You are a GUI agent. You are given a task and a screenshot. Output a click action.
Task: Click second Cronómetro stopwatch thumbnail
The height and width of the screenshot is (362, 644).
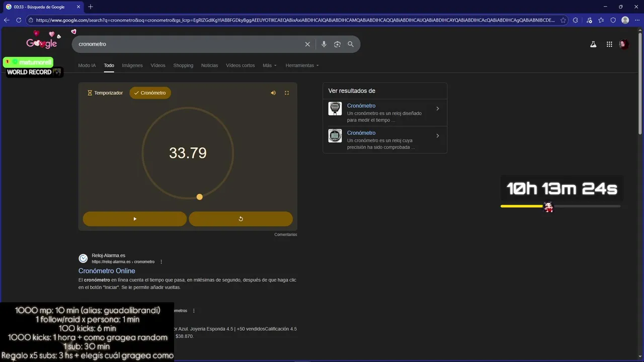click(x=335, y=136)
